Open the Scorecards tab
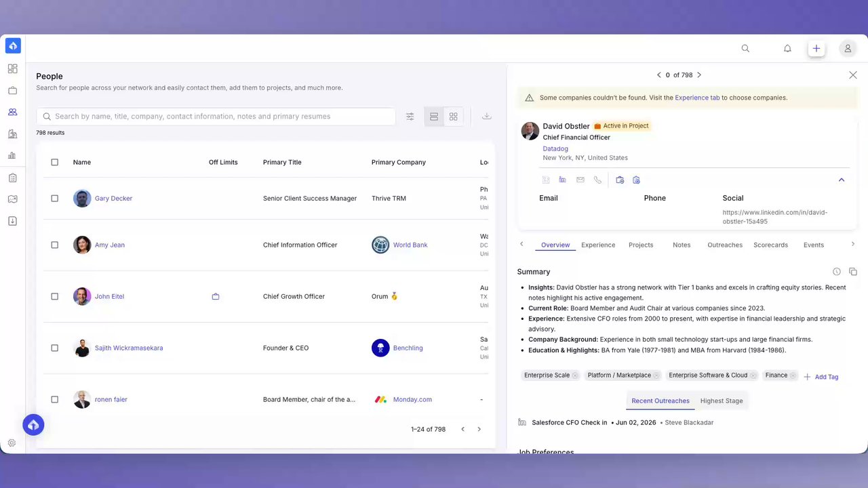The height and width of the screenshot is (488, 868). pyautogui.click(x=770, y=245)
